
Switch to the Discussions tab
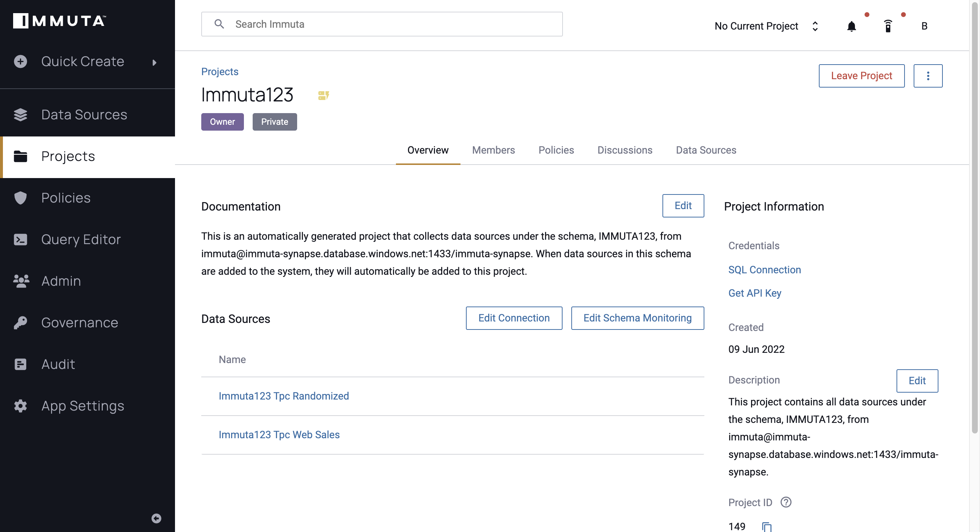(x=625, y=150)
